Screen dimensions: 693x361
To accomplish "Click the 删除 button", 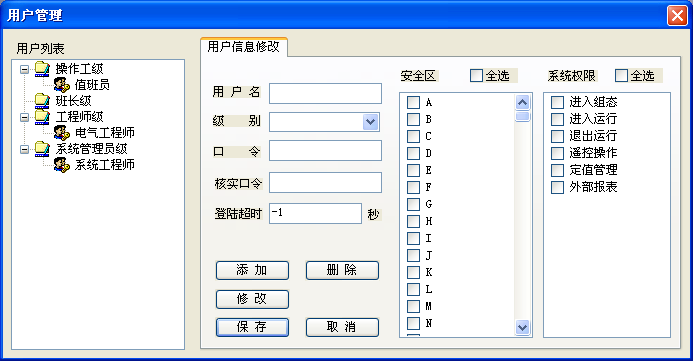I will [x=342, y=270].
